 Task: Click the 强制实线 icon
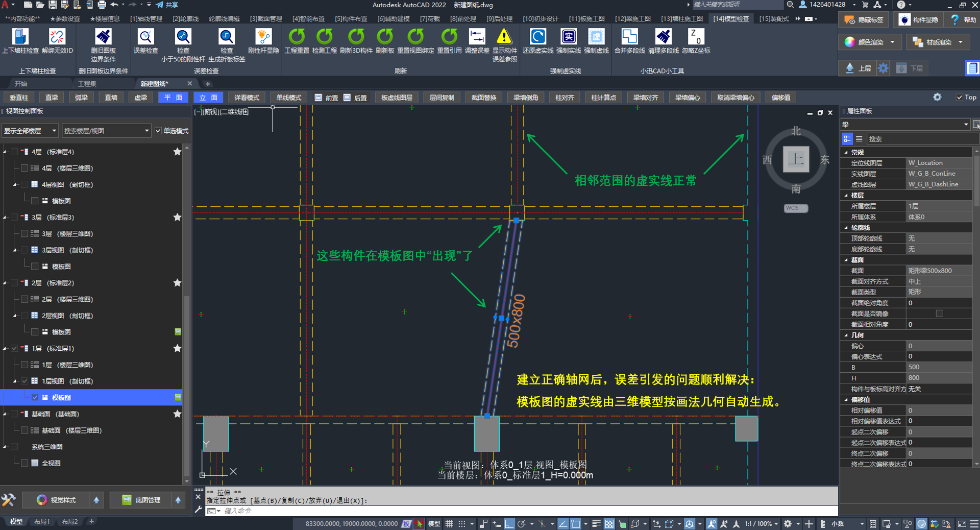point(569,37)
